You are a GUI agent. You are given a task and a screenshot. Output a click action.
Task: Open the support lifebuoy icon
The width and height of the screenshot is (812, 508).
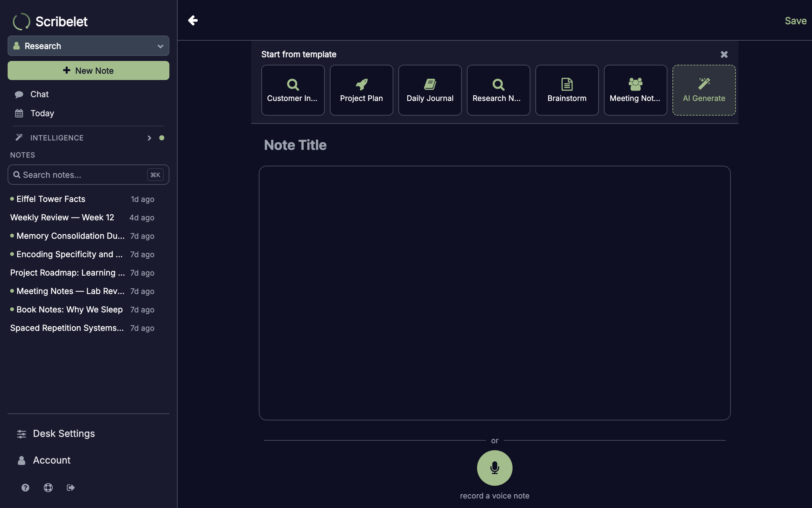(x=48, y=487)
